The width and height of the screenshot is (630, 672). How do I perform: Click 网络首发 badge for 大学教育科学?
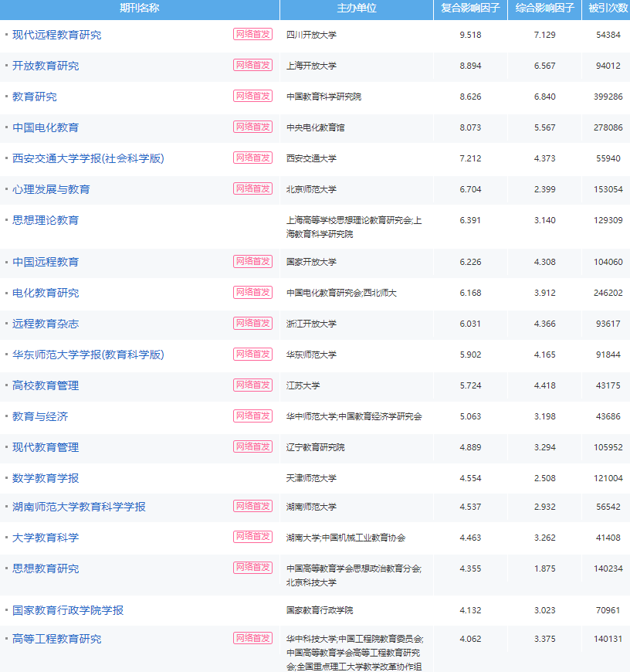coord(253,537)
